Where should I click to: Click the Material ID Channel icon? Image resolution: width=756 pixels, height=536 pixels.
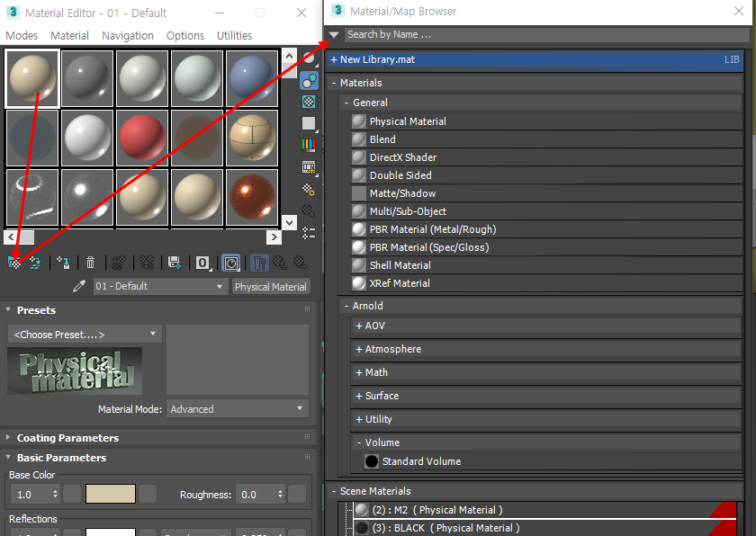pos(203,263)
